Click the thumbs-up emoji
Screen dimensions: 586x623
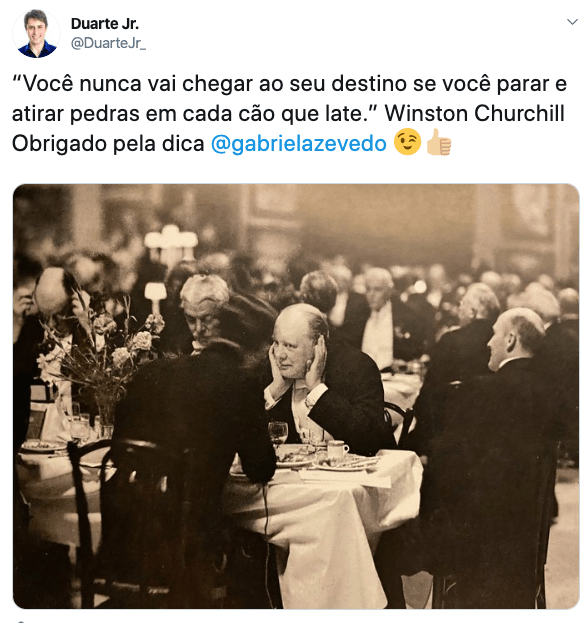438,142
